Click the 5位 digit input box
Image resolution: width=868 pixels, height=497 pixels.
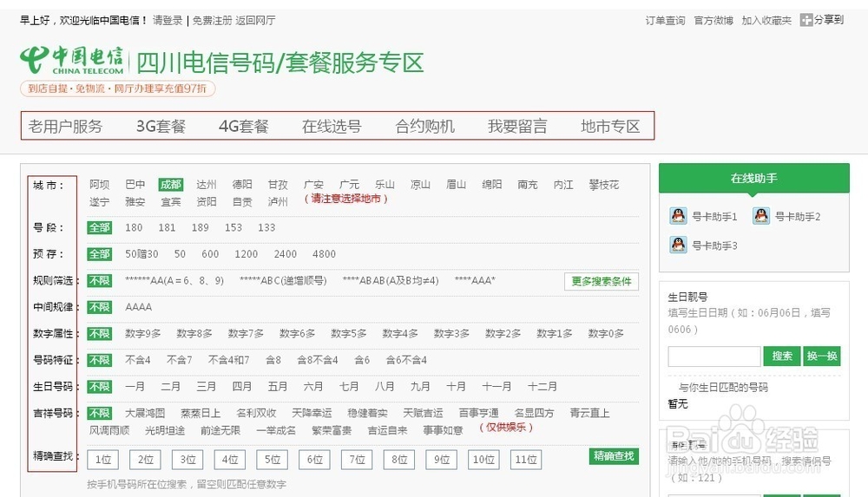[x=273, y=460]
